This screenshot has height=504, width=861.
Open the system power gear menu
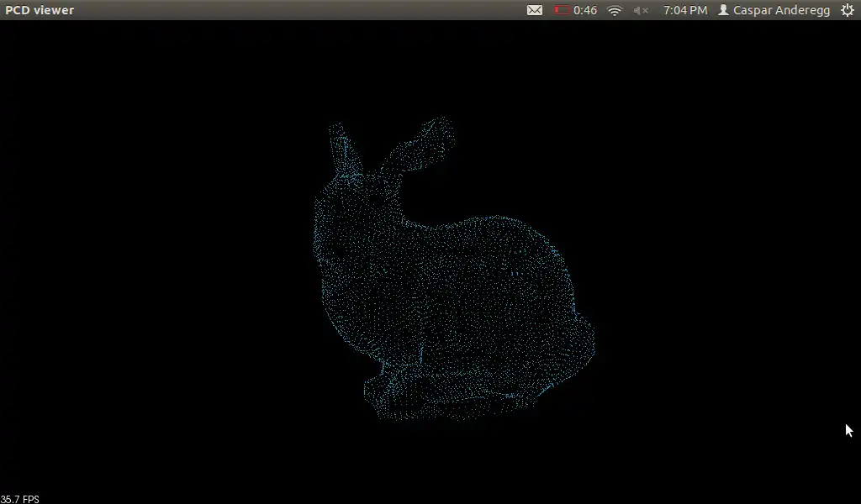848,10
